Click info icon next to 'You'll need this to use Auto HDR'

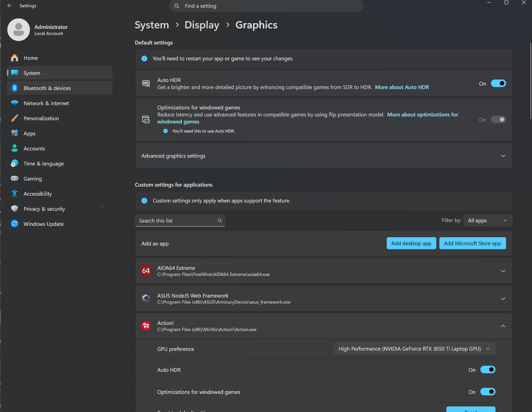165,131
